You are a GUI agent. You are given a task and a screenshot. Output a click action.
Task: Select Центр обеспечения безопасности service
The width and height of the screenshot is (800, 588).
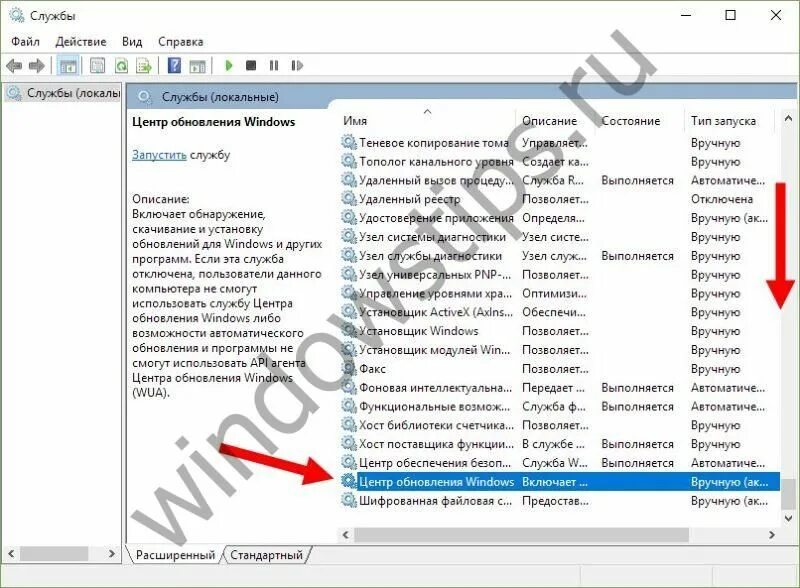560,463
